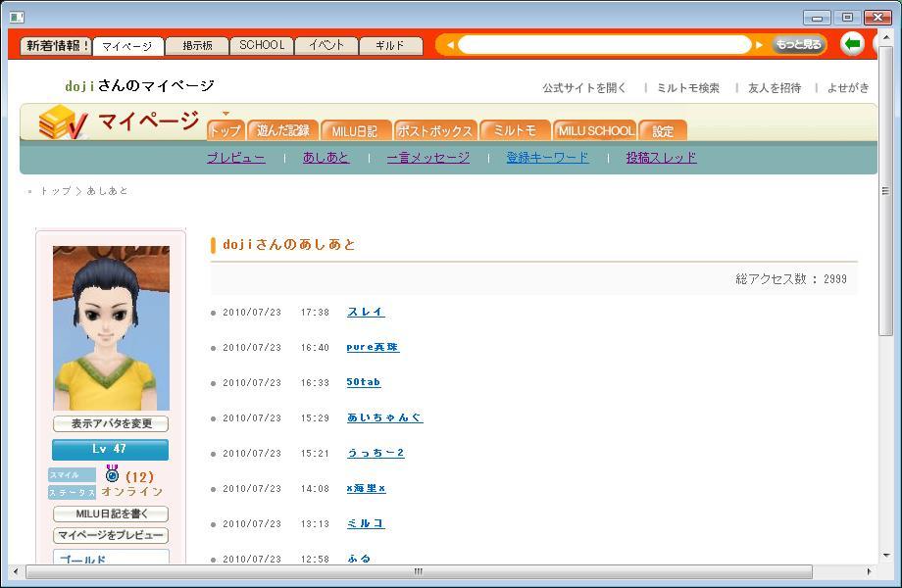Open the 設定 settings tab
The width and height of the screenshot is (902, 588).
pos(664,131)
